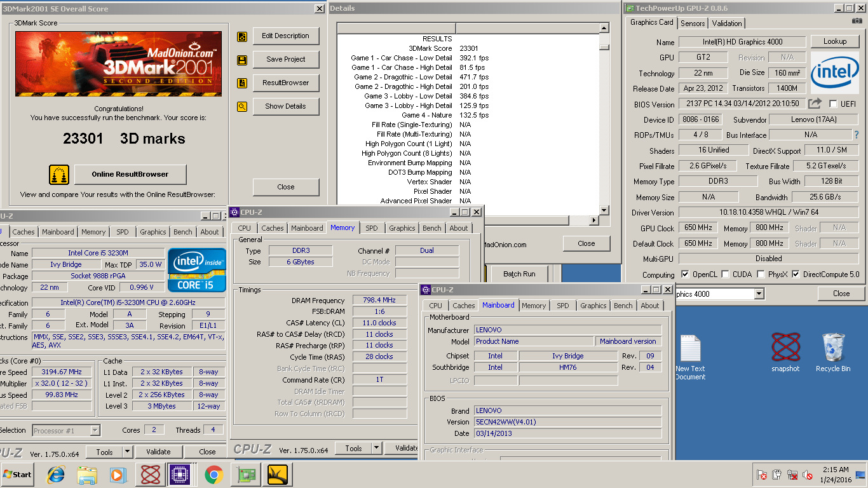This screenshot has width=868, height=488.
Task: Check the PhysX computing checkbox
Action: (x=761, y=274)
